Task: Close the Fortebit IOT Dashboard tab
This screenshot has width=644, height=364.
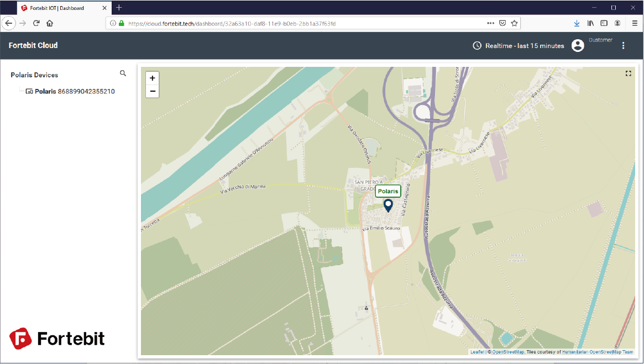Action: pos(104,8)
